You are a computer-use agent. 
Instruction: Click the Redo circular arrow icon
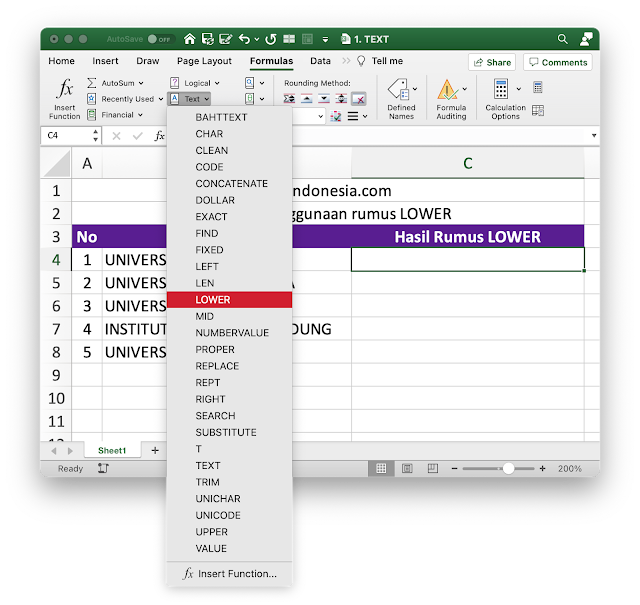[x=271, y=39]
